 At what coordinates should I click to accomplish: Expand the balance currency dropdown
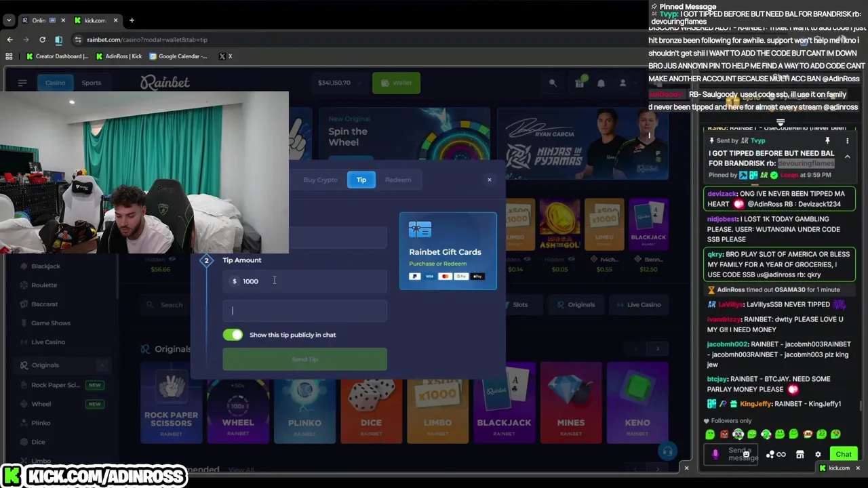click(x=359, y=83)
